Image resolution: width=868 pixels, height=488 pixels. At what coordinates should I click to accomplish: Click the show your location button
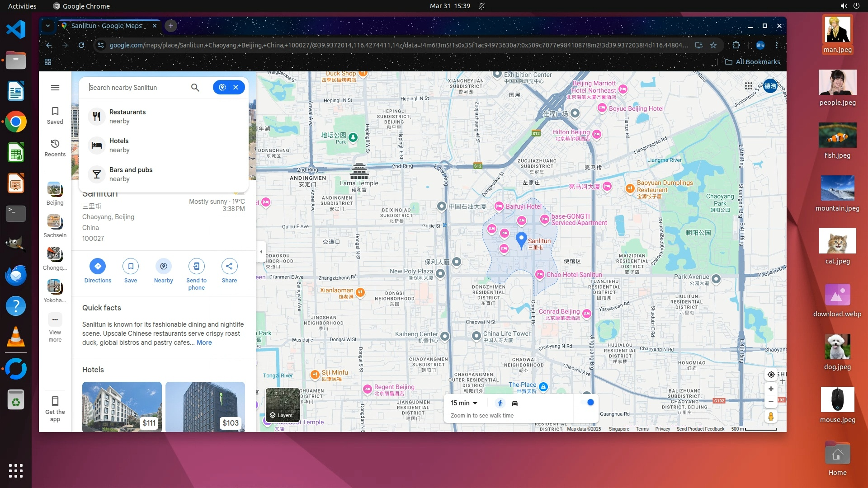(771, 375)
